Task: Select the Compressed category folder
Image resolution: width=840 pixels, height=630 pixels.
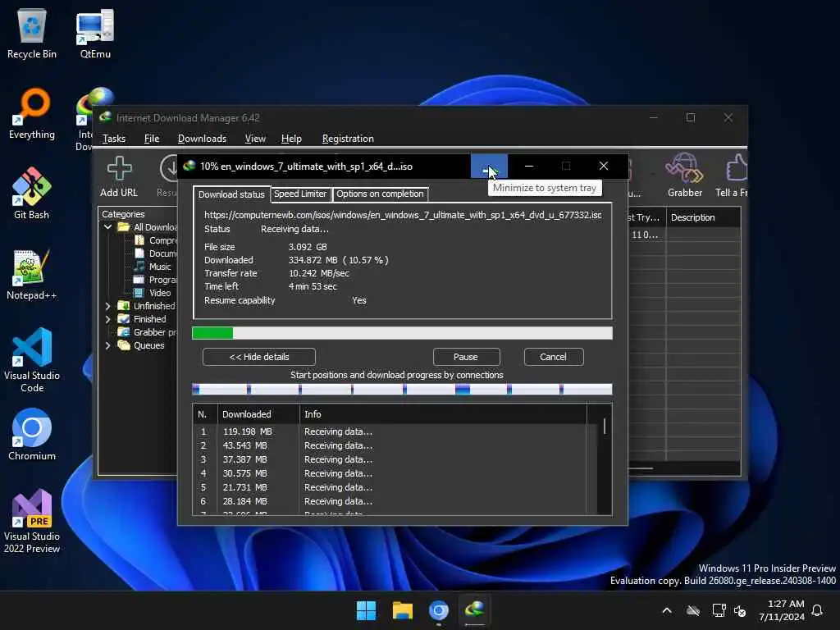Action: click(156, 240)
